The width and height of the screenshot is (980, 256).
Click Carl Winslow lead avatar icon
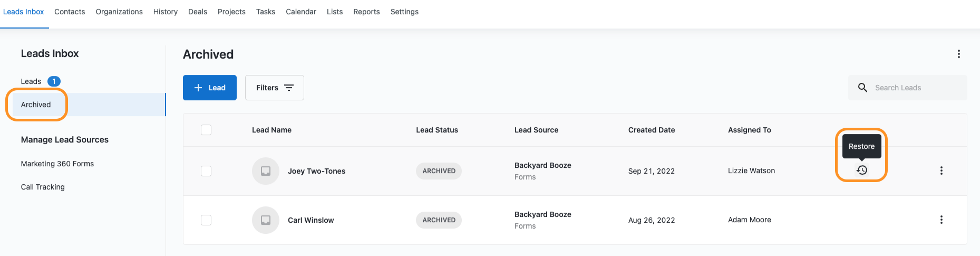[x=266, y=220]
